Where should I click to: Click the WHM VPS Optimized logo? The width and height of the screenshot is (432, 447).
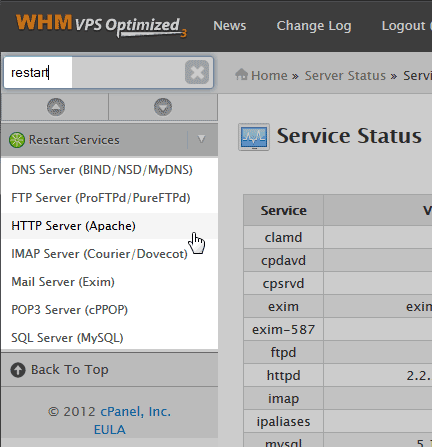101,26
